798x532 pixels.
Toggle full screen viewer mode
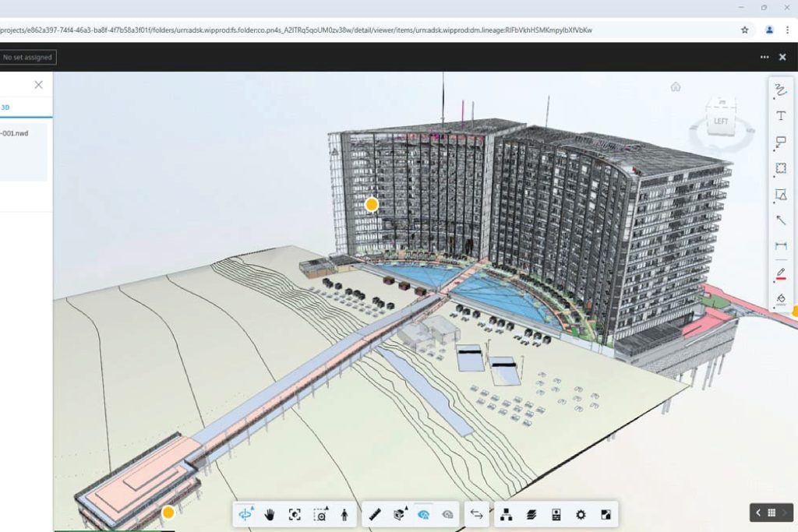605,514
